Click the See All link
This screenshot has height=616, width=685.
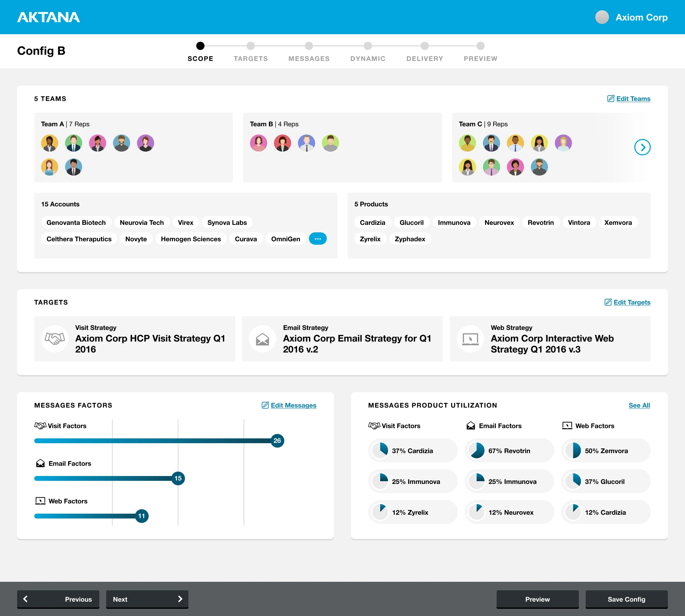639,405
